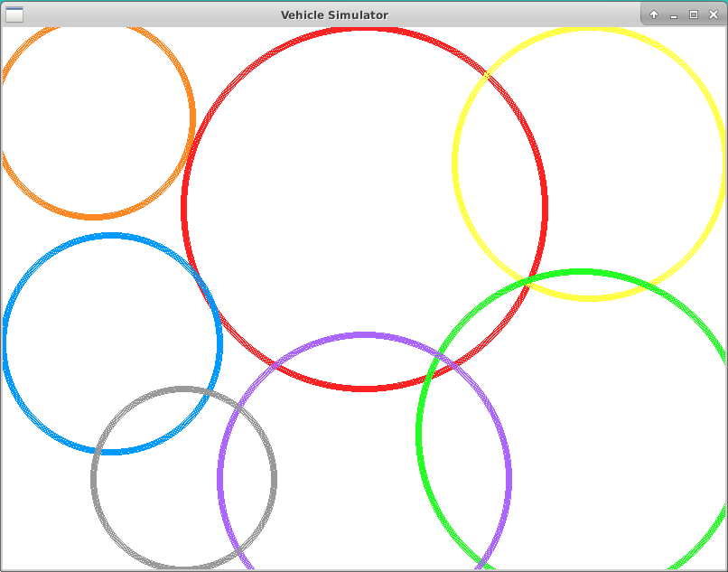Click the center of the yellow circle
This screenshot has height=572, width=728.
589,164
